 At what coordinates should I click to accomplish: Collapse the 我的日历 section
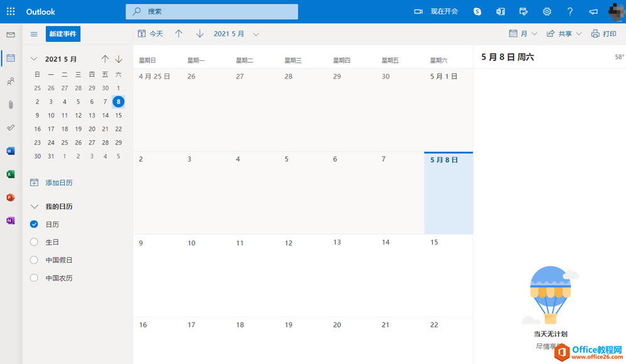point(34,206)
